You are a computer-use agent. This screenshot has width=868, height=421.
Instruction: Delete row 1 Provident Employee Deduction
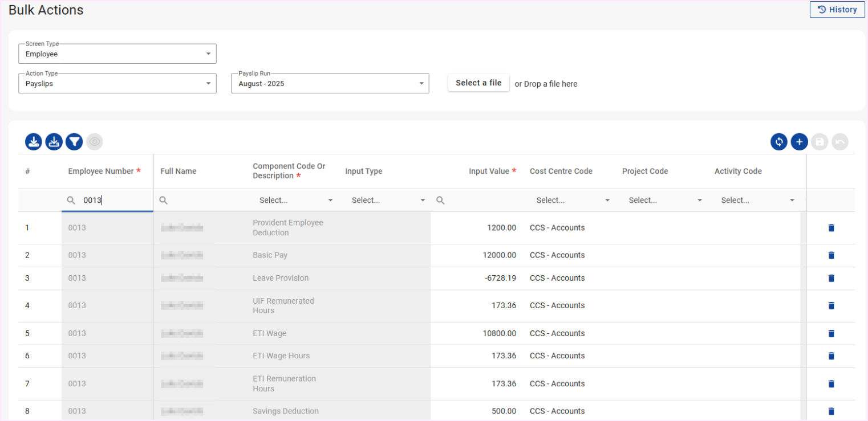[831, 228]
